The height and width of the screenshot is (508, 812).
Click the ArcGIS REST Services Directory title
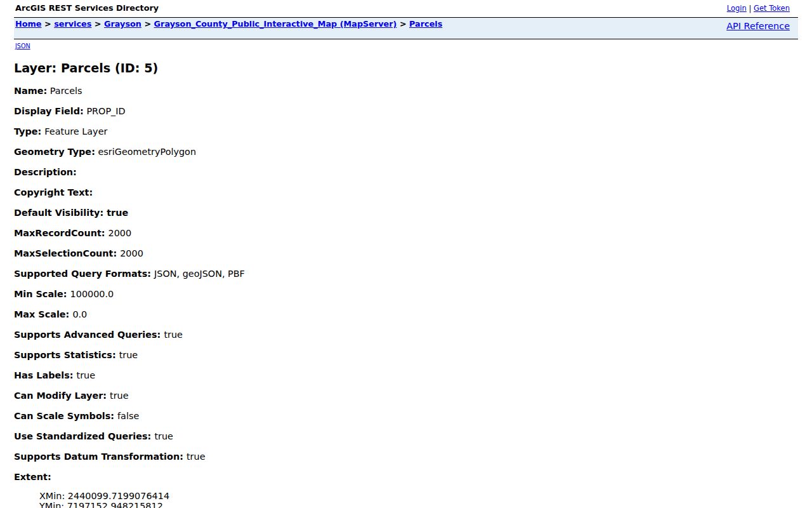point(87,8)
